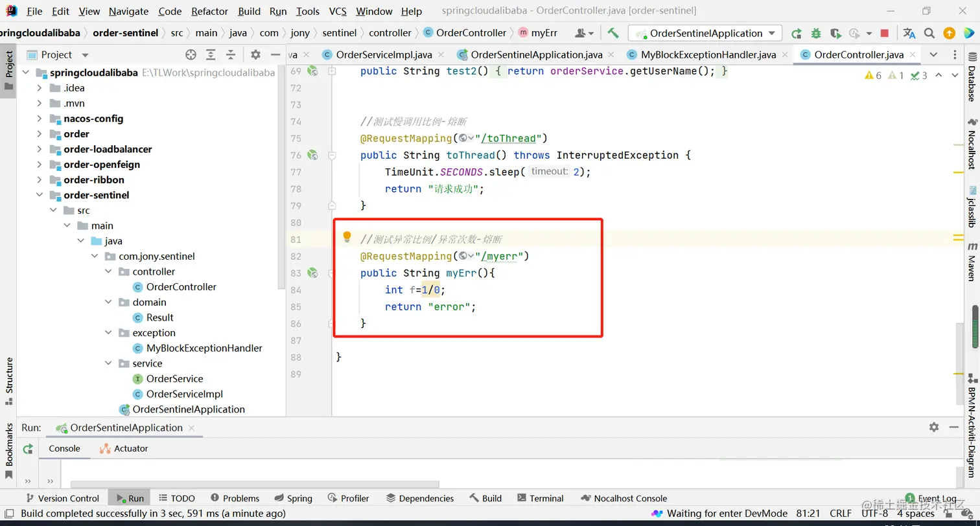Toggle the Bookmarks tool window
This screenshot has width=980, height=526.
[x=9, y=451]
